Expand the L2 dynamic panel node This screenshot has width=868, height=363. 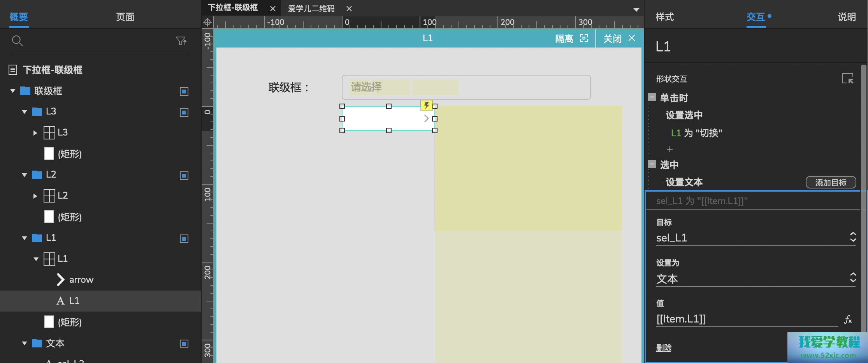pyautogui.click(x=35, y=196)
